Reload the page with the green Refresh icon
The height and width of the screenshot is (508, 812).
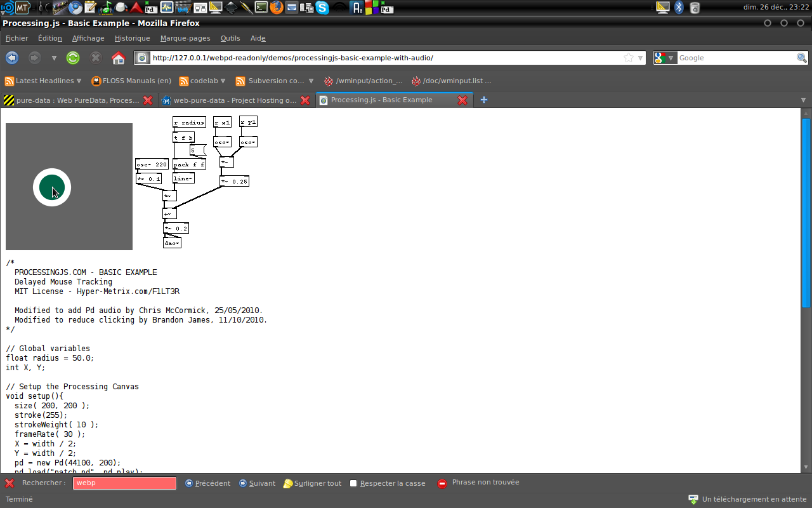[x=73, y=58]
